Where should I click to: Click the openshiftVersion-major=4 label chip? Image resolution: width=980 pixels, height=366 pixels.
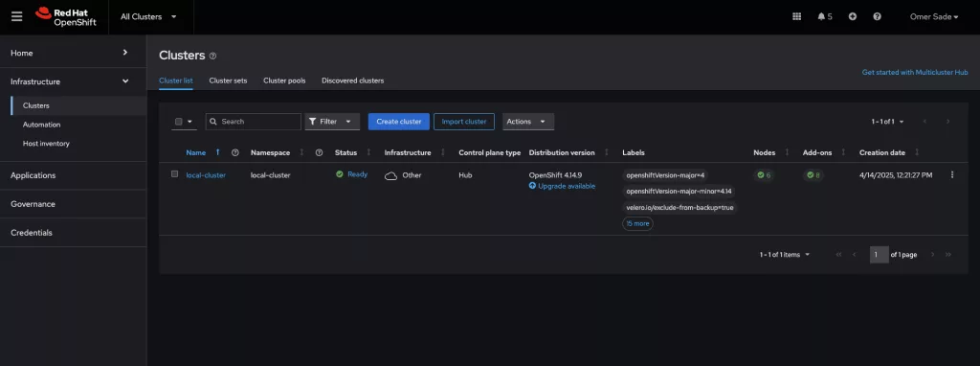665,175
